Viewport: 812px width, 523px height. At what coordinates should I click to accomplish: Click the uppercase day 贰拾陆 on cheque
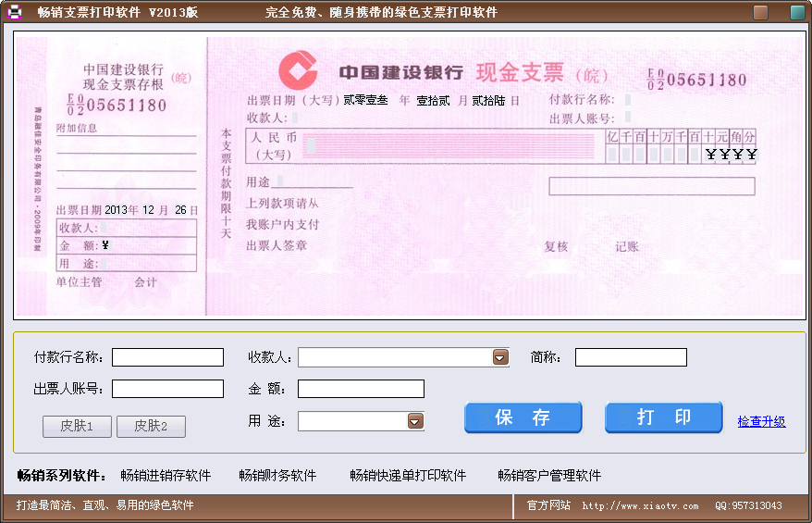pos(488,101)
